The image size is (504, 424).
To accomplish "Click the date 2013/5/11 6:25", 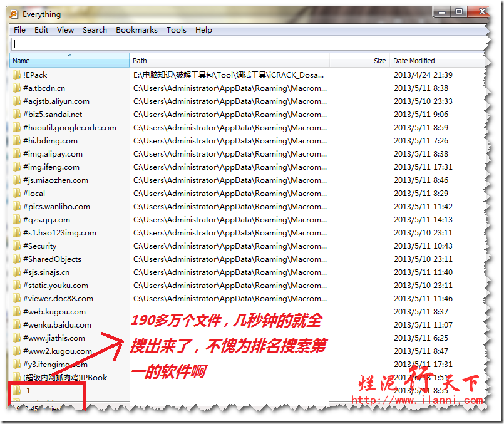I will [421, 338].
